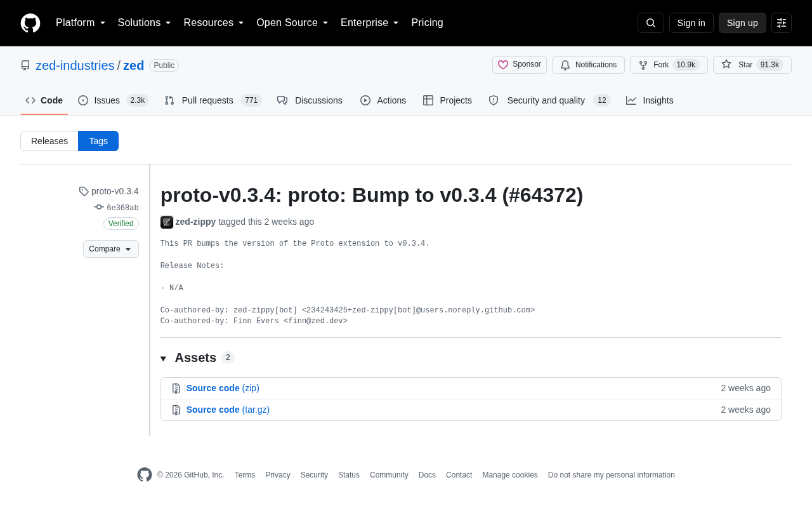
Task: Expand the Enterprise menu
Action: [x=370, y=23]
